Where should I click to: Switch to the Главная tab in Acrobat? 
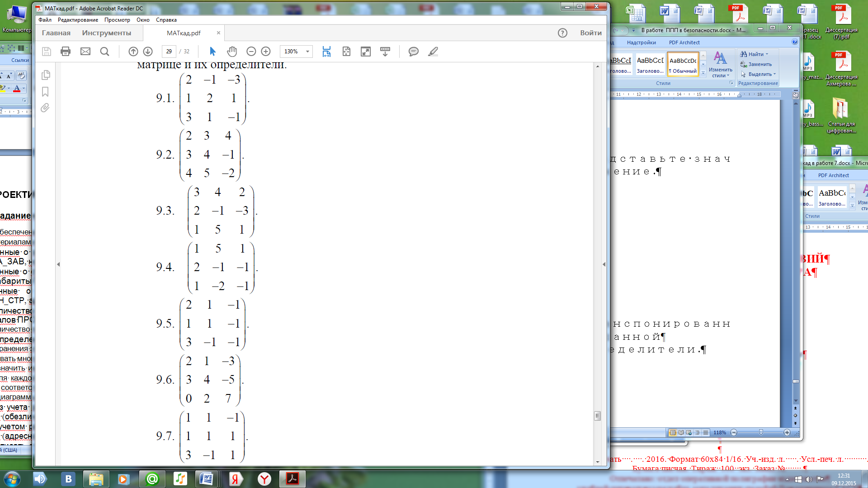click(x=56, y=33)
